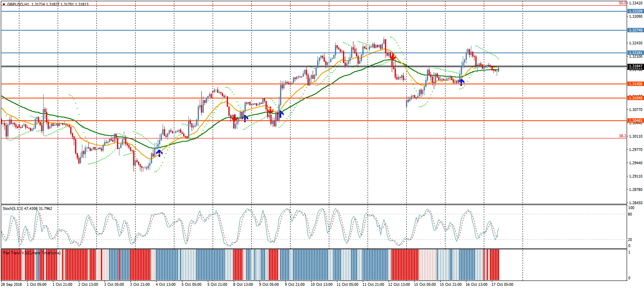Click the 17 Oct 05:00 time label

pyautogui.click(x=502, y=285)
